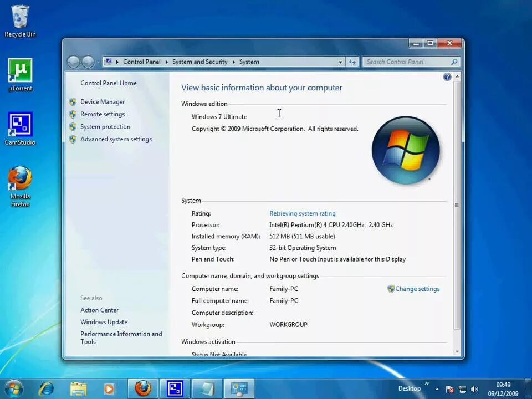Open the Help question mark icon
The width and height of the screenshot is (532, 399).
click(447, 76)
